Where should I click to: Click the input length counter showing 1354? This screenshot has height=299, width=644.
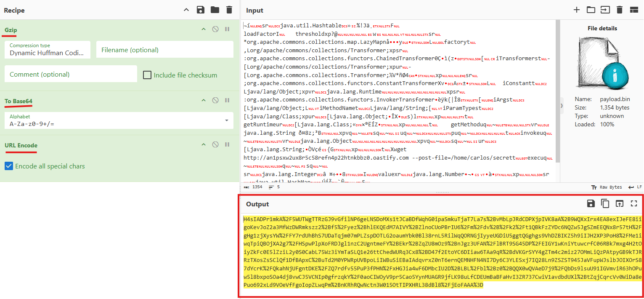(x=253, y=187)
